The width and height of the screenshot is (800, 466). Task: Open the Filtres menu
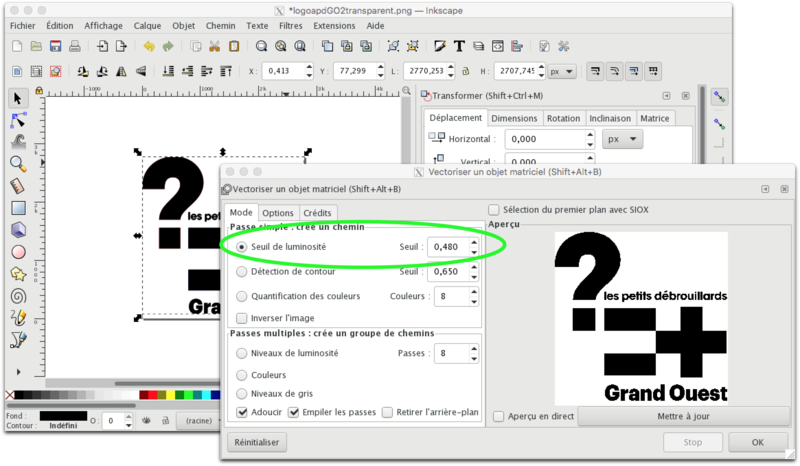coord(290,26)
